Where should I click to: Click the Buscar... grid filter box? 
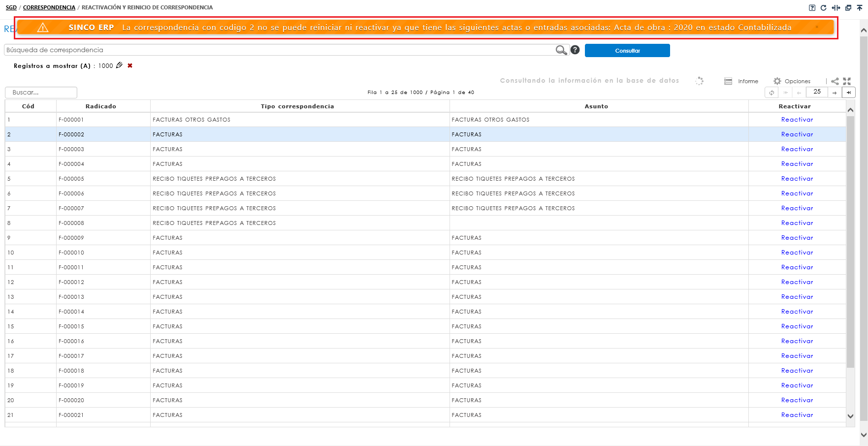pyautogui.click(x=41, y=92)
